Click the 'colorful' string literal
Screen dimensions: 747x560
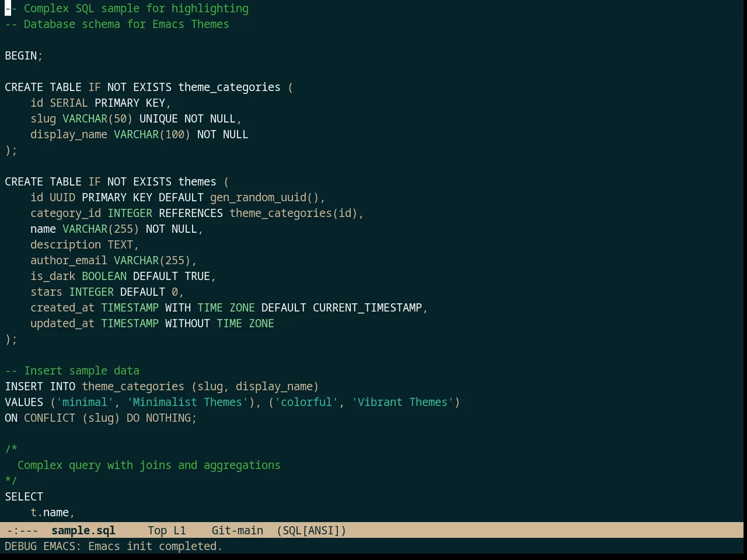(306, 402)
